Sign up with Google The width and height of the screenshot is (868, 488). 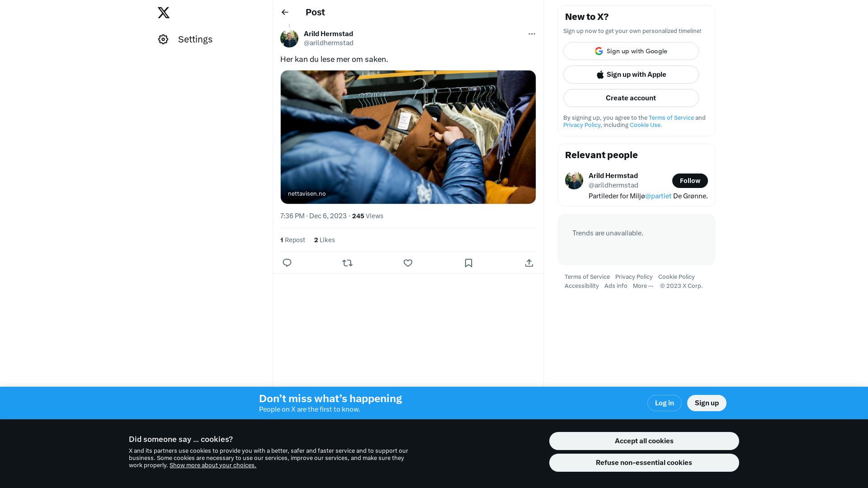click(x=631, y=51)
